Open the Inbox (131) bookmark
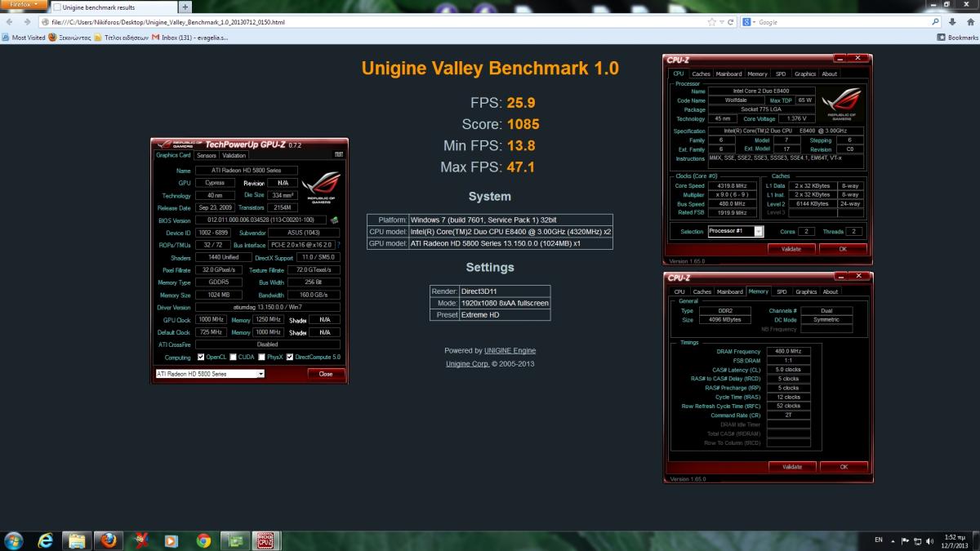Viewport: 980px width, 551px height. coord(189,38)
